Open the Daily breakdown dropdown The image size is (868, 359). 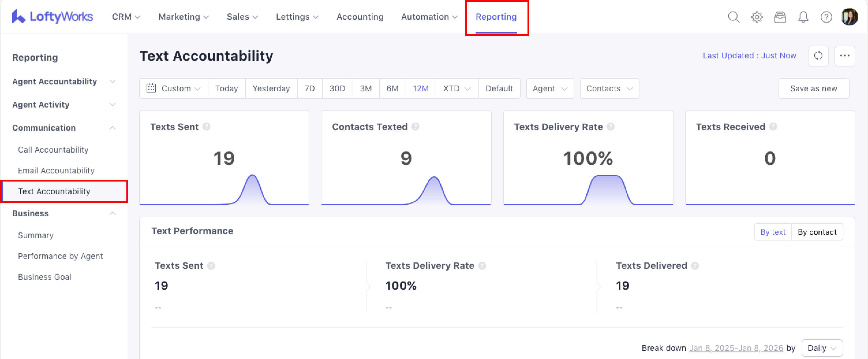[x=822, y=348]
